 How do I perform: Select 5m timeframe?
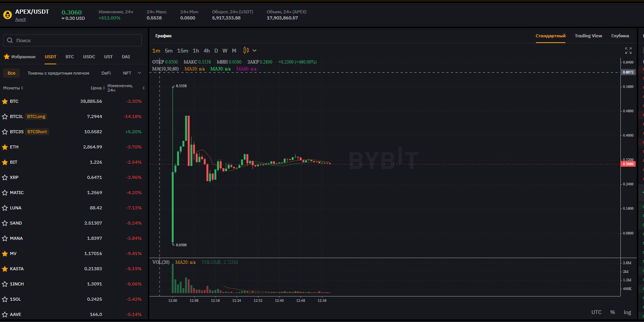click(169, 51)
